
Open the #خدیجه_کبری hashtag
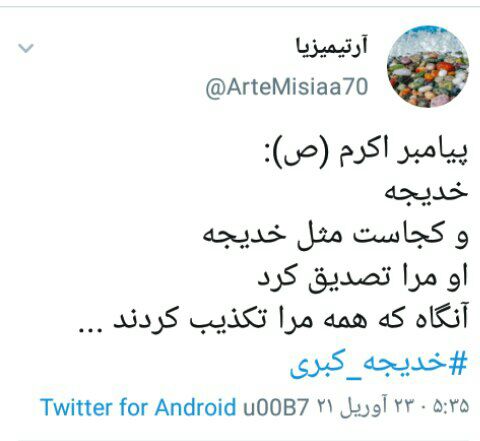click(x=379, y=364)
